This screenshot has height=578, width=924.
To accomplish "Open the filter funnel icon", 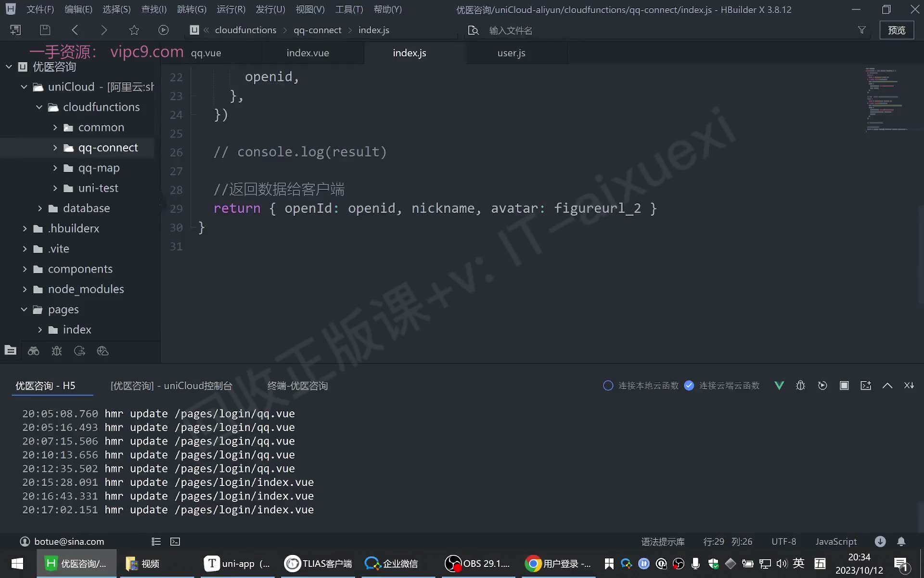I will point(861,30).
